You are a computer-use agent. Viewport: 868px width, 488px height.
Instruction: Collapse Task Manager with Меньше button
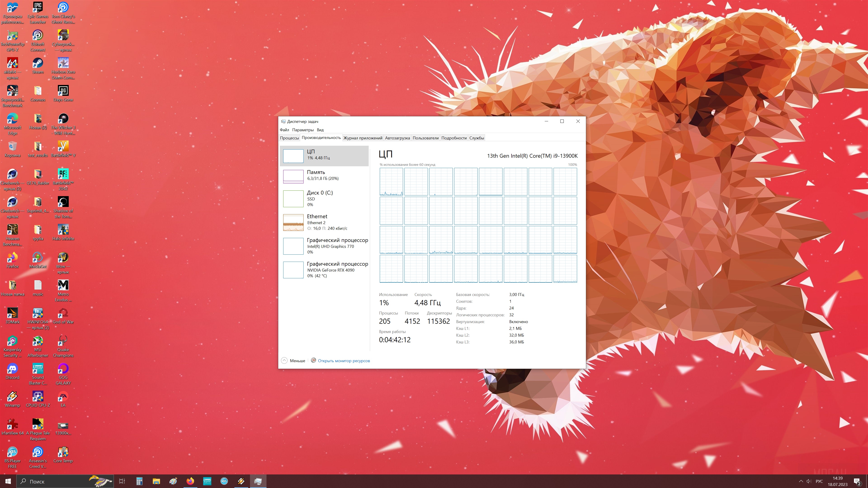(x=293, y=361)
